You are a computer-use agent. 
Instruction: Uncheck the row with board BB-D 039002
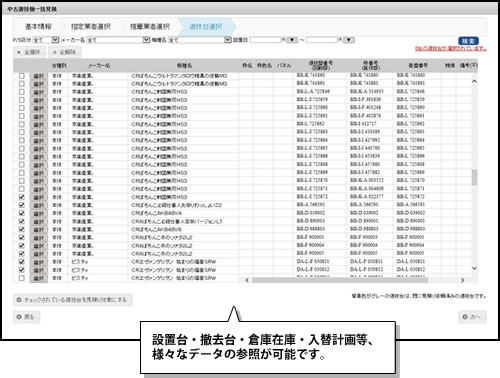tap(22, 213)
